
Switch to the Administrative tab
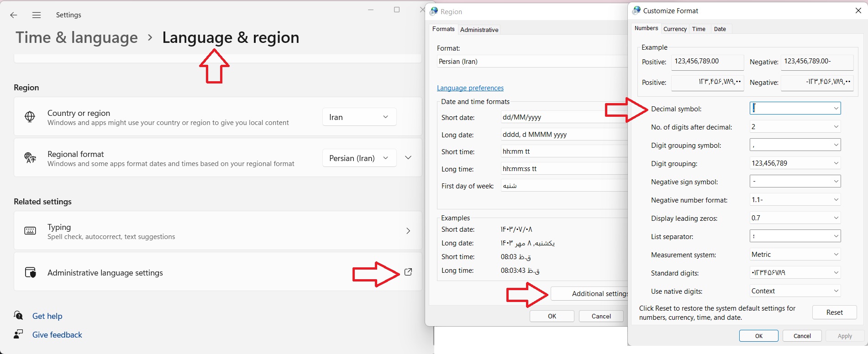pyautogui.click(x=479, y=30)
